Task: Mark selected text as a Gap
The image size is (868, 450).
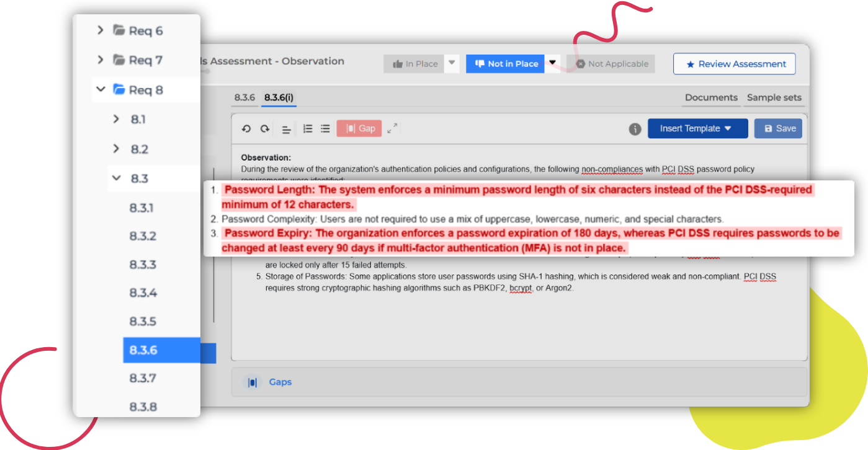Action: coord(359,128)
